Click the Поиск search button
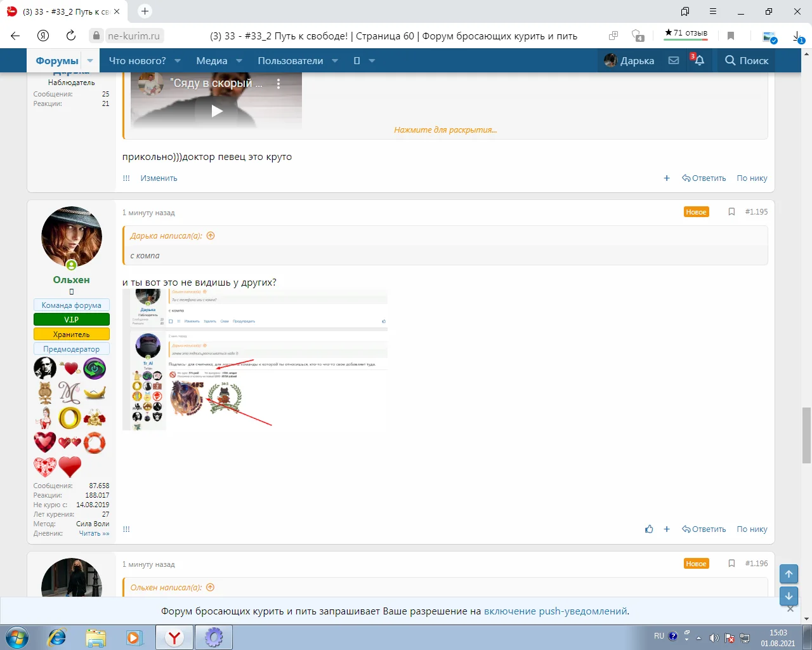 [747, 60]
